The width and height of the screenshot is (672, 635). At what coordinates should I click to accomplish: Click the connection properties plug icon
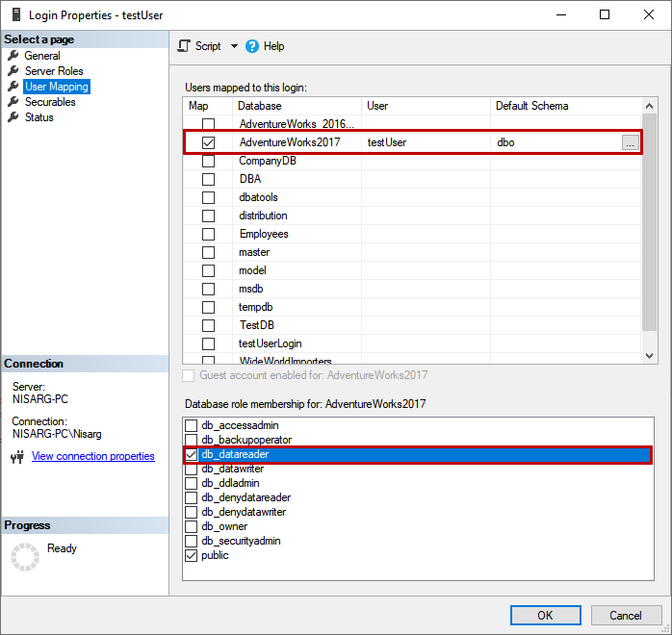point(17,457)
